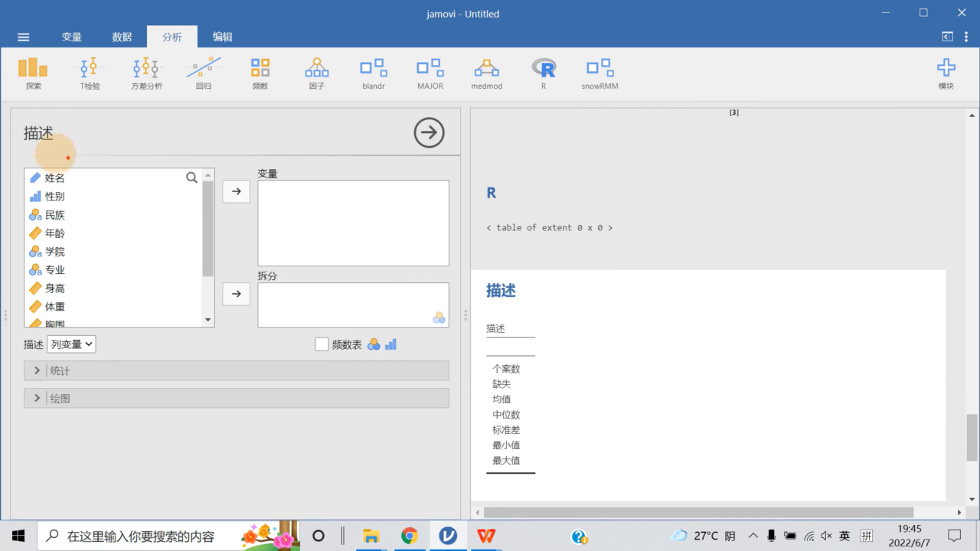
Task: Click the volume icon in the system tray
Action: (826, 536)
